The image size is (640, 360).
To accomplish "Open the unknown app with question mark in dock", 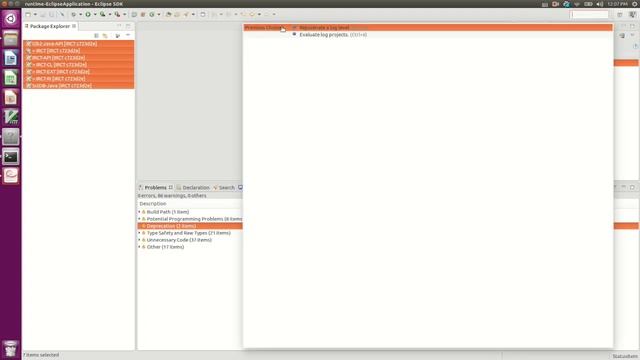I will point(11,137).
